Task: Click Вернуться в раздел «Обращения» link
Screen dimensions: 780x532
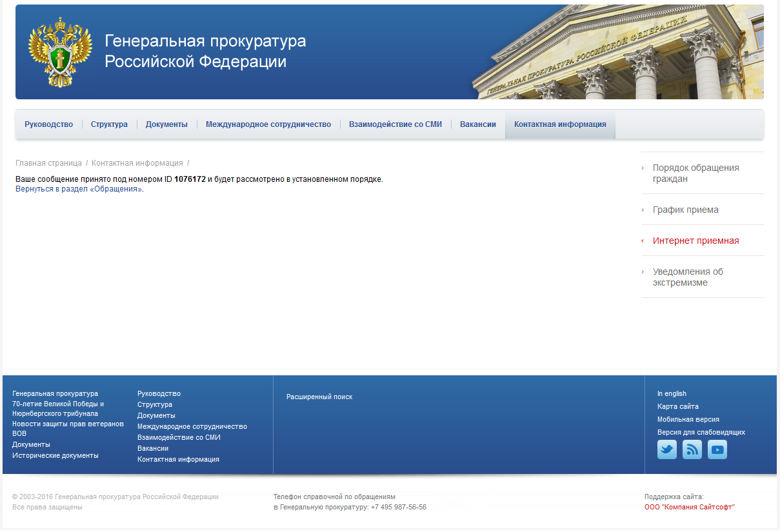Action: pyautogui.click(x=79, y=189)
